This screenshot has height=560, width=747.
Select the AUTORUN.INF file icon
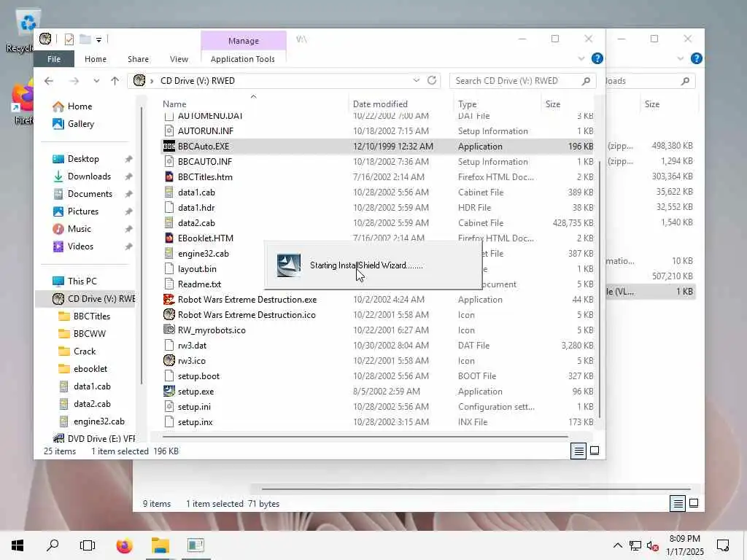169,131
